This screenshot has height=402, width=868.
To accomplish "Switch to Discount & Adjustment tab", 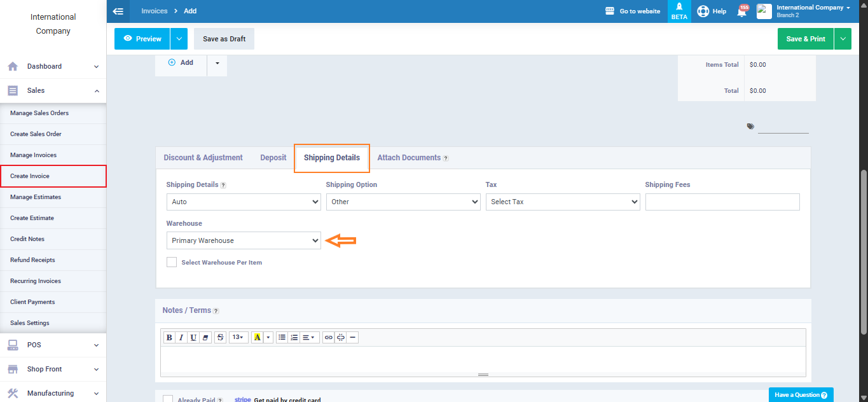I will pos(203,158).
